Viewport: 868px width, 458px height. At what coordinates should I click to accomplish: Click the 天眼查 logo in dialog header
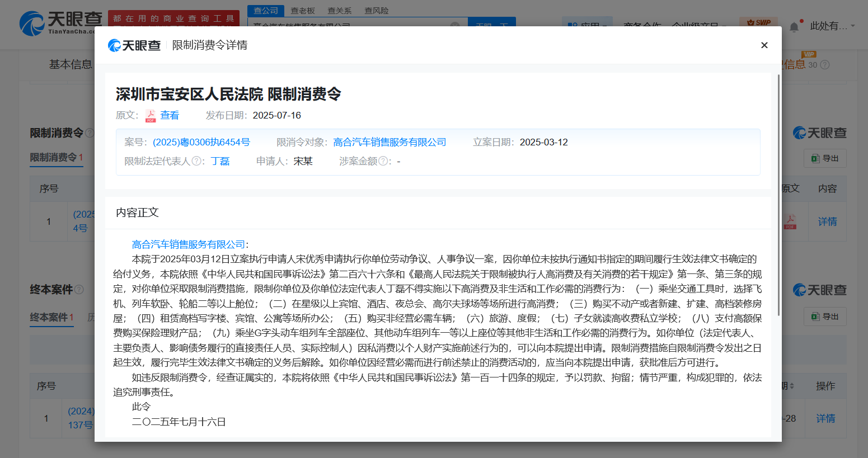134,45
